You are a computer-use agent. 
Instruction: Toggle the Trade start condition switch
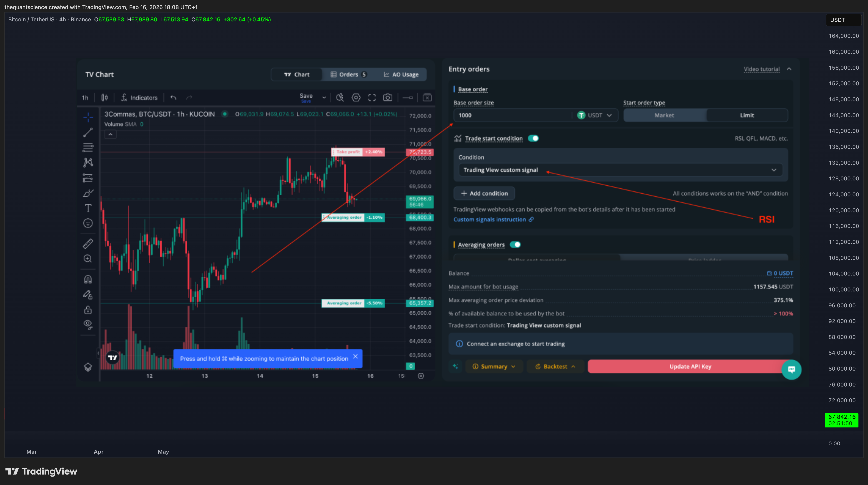tap(533, 138)
